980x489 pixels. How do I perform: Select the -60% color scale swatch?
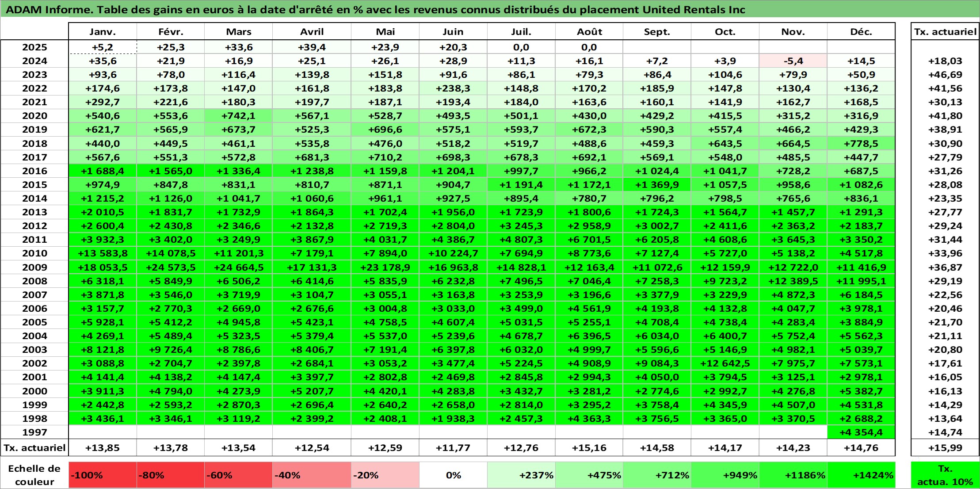coord(238,475)
